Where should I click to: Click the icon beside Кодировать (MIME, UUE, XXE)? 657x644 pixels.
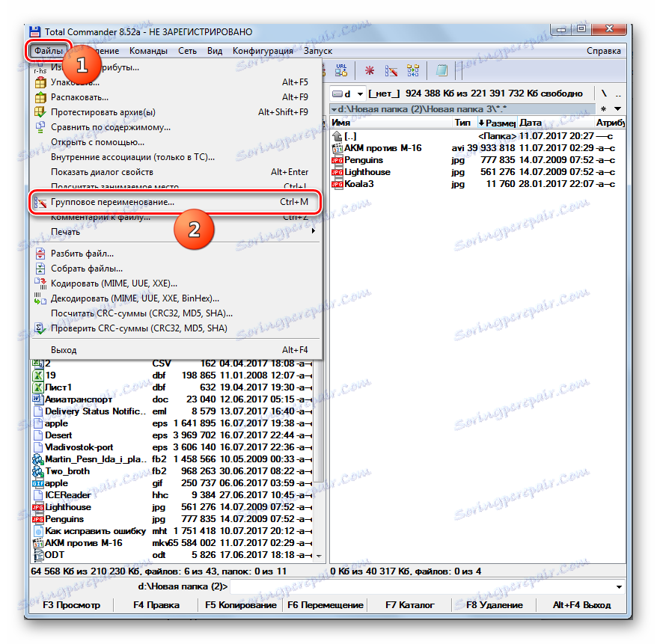pos(40,283)
